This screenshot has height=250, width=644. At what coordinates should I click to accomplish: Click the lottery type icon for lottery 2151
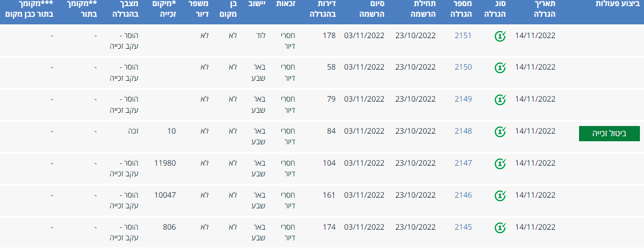click(x=500, y=36)
